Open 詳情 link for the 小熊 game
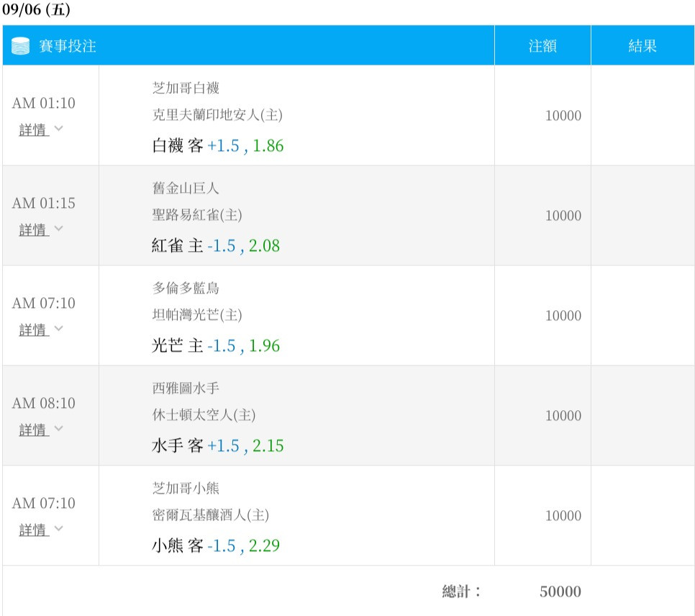The width and height of the screenshot is (695, 616). click(x=34, y=530)
